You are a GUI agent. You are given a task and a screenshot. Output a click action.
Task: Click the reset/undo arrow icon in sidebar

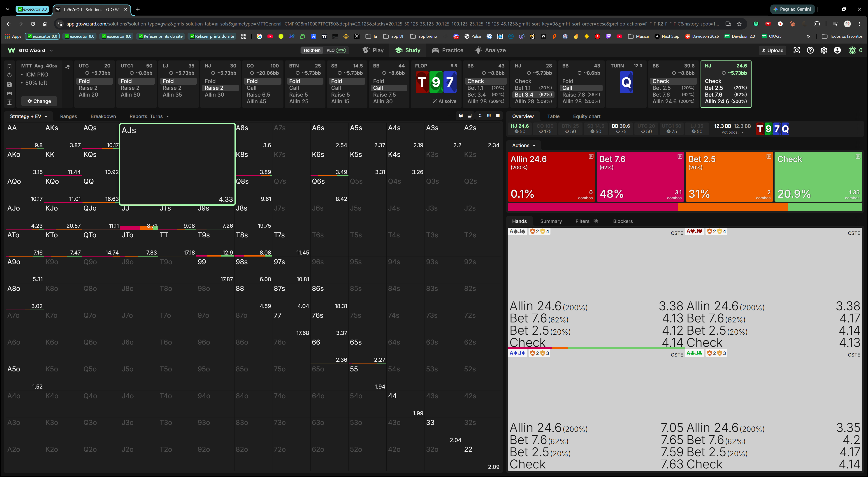(9, 75)
